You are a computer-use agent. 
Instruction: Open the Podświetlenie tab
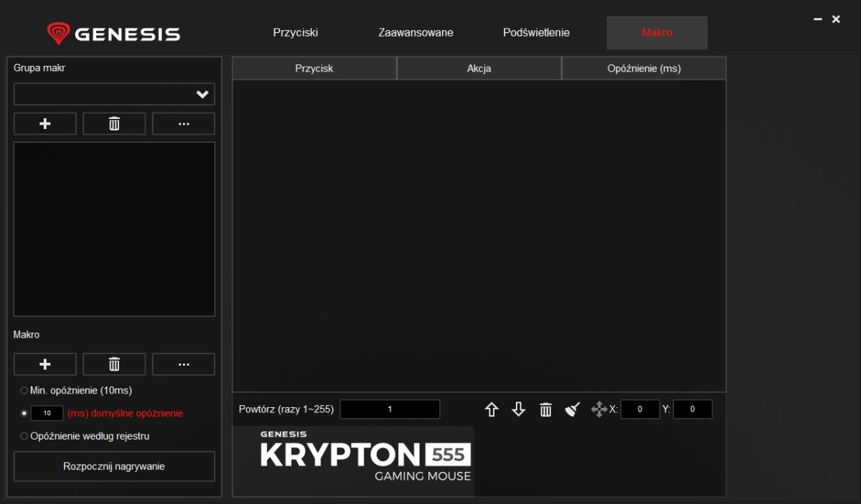(536, 33)
